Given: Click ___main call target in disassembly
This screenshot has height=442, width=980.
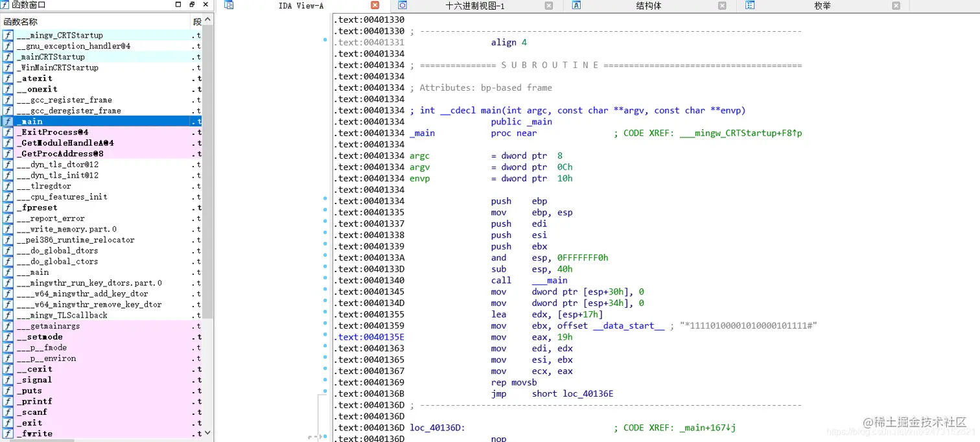Looking at the screenshot, I should (x=550, y=281).
